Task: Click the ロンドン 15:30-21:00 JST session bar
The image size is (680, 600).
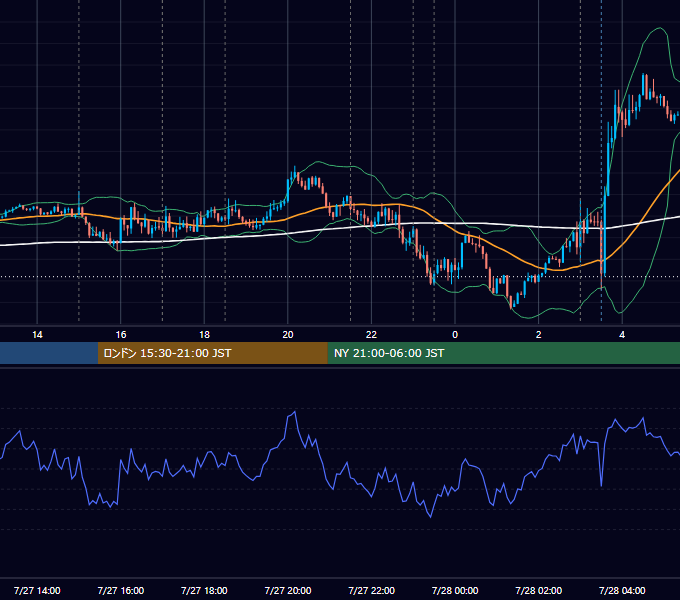Action: pyautogui.click(x=212, y=353)
